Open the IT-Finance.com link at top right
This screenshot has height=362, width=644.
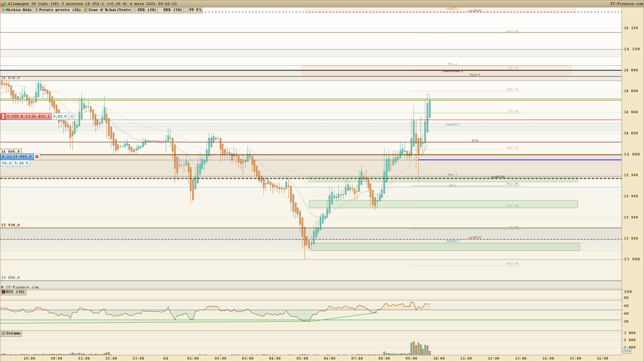point(626,4)
